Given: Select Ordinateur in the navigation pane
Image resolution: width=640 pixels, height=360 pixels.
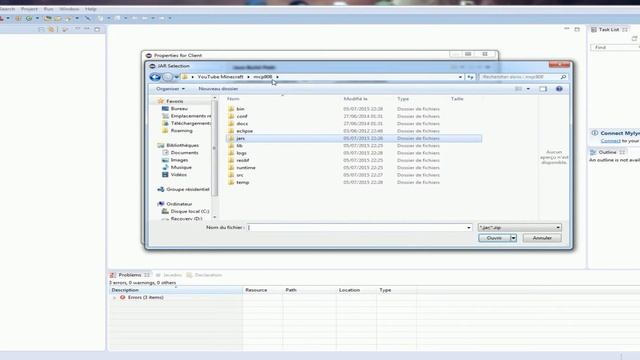Looking at the screenshot, I should [x=179, y=204].
